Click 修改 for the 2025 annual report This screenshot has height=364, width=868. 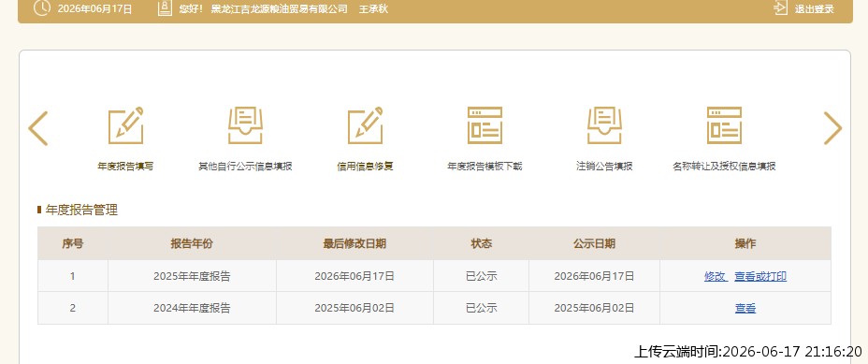[716, 276]
